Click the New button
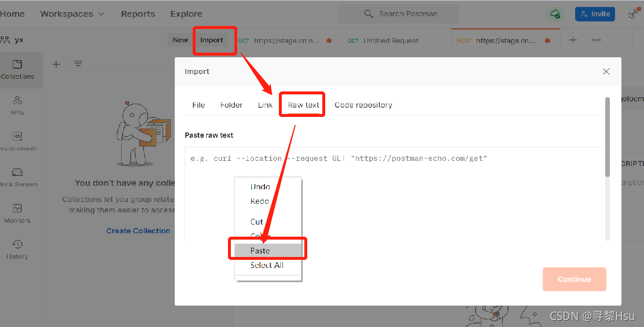 pyautogui.click(x=181, y=40)
